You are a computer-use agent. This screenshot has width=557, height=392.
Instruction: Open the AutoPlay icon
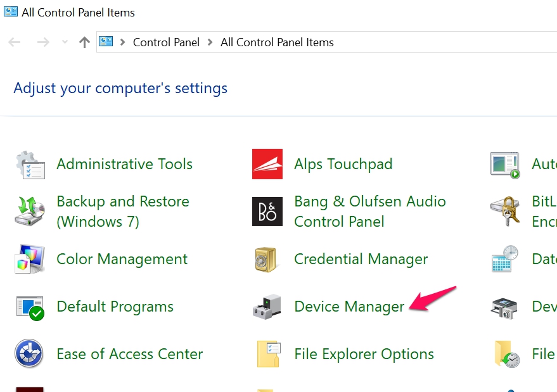click(x=505, y=165)
